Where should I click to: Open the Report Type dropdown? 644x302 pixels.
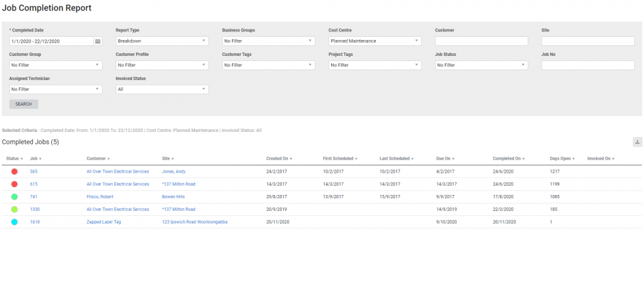pyautogui.click(x=162, y=41)
